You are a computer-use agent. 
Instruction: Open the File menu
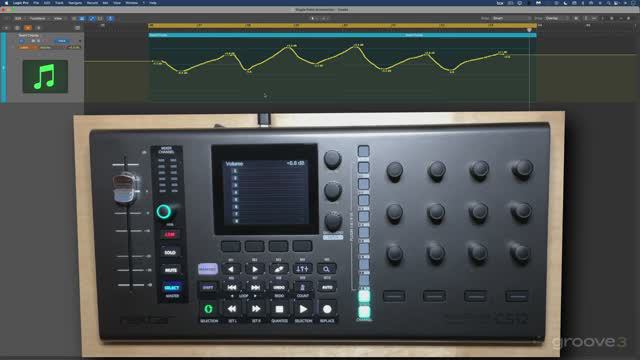[36, 2]
